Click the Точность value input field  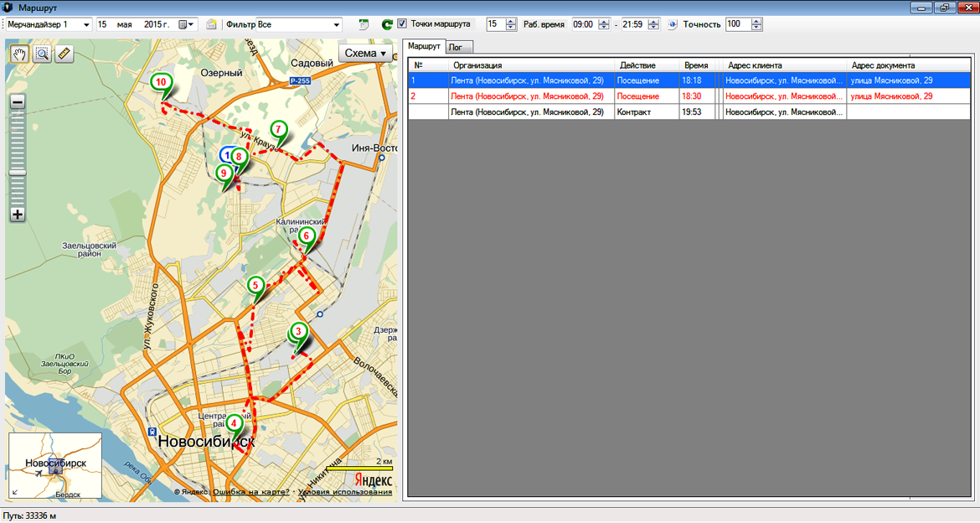tap(737, 25)
